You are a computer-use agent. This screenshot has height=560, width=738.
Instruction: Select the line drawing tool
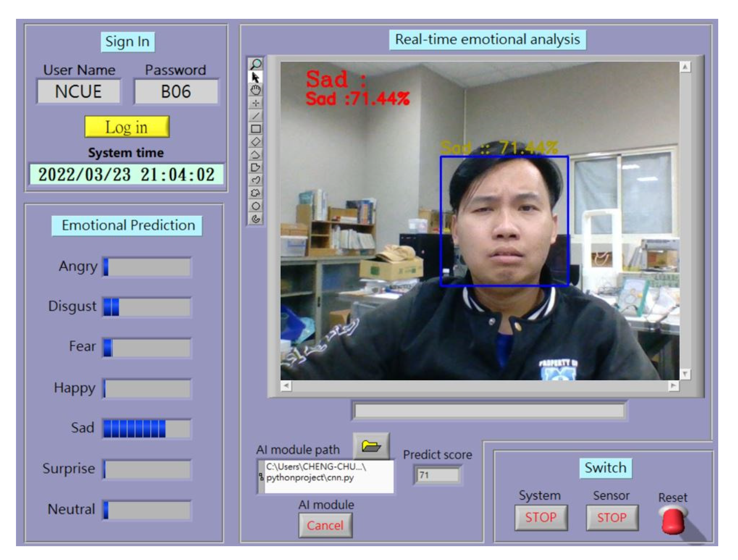(x=256, y=116)
